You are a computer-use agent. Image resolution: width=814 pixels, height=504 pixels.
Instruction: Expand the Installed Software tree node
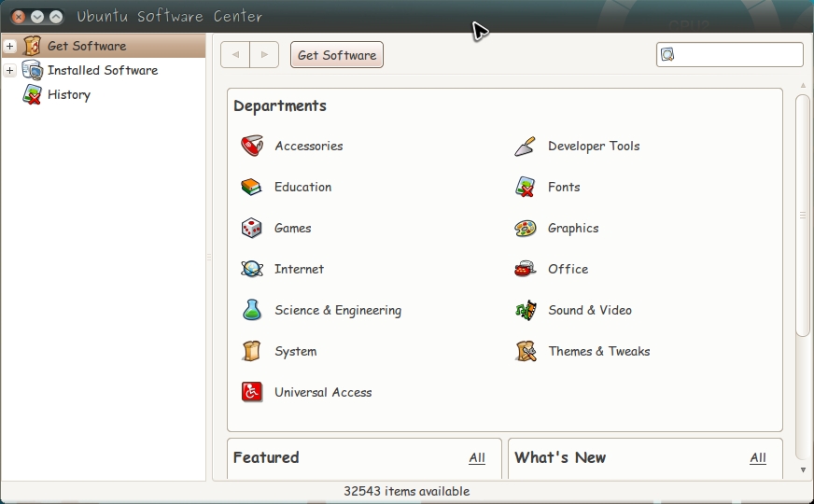pos(9,70)
